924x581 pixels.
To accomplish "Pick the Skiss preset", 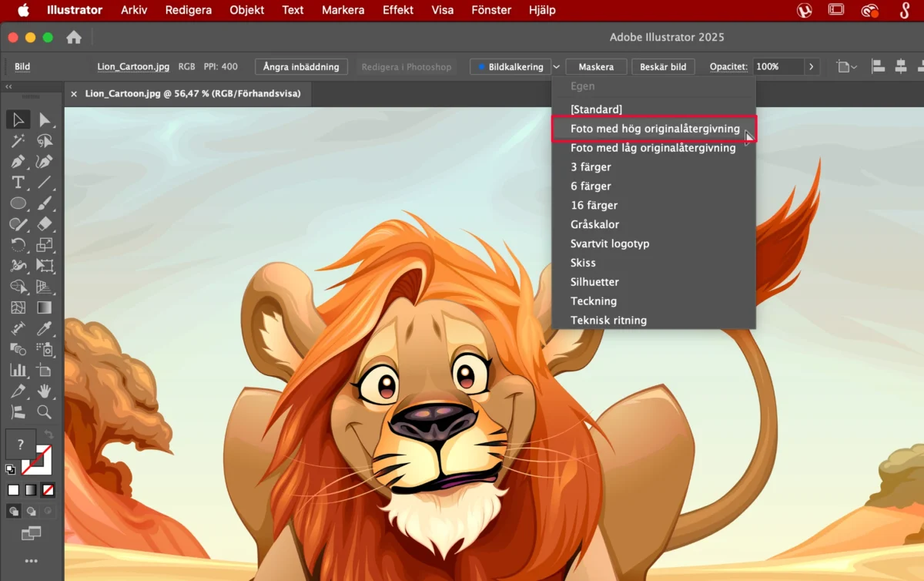I will tap(583, 263).
